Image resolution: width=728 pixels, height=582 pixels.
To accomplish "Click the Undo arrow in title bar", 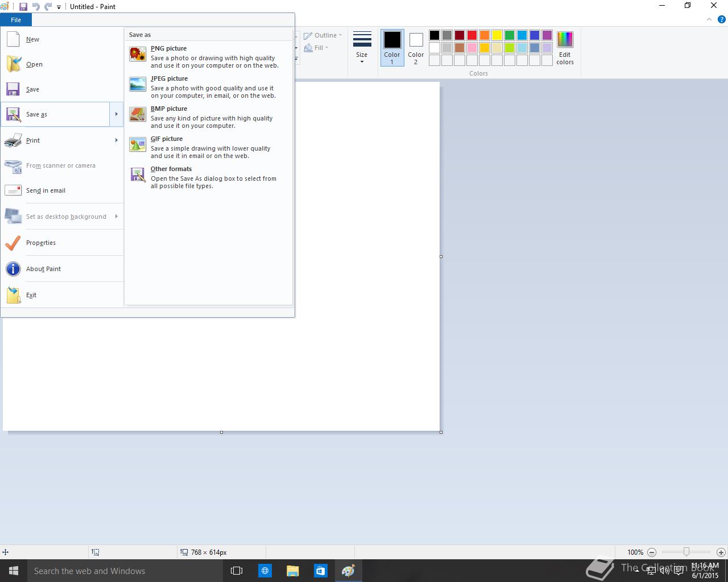I will point(36,7).
